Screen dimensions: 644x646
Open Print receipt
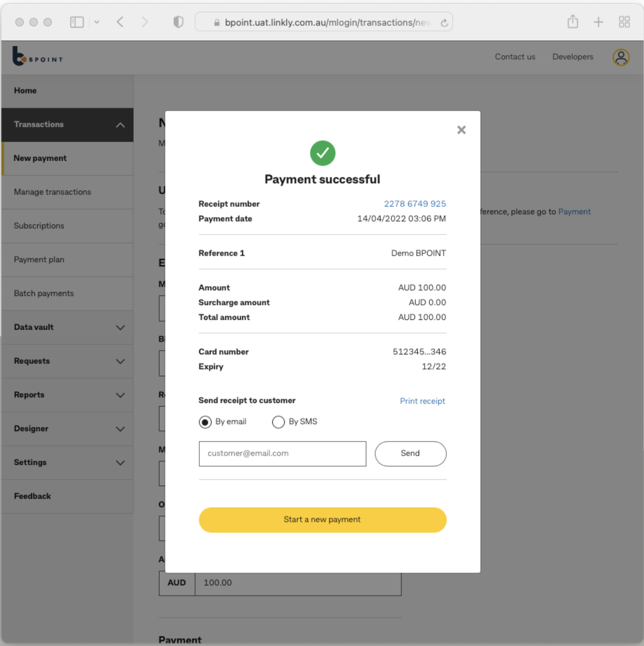click(x=422, y=401)
